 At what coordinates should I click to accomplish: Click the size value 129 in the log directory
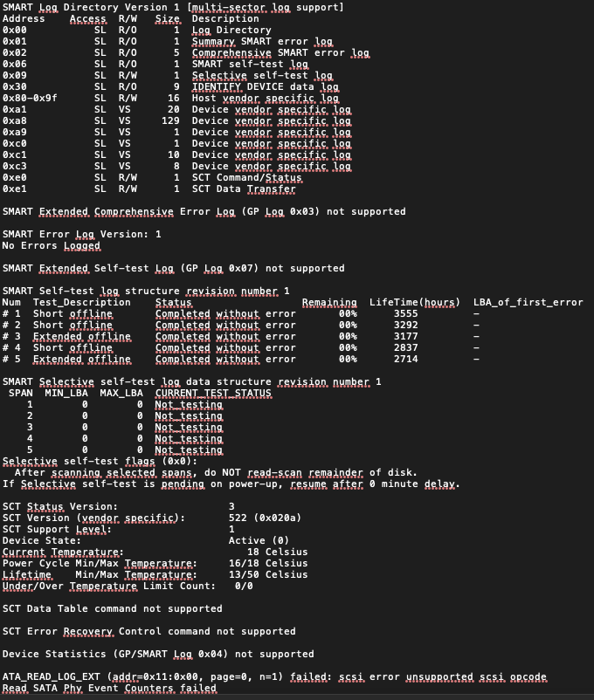pyautogui.click(x=170, y=120)
